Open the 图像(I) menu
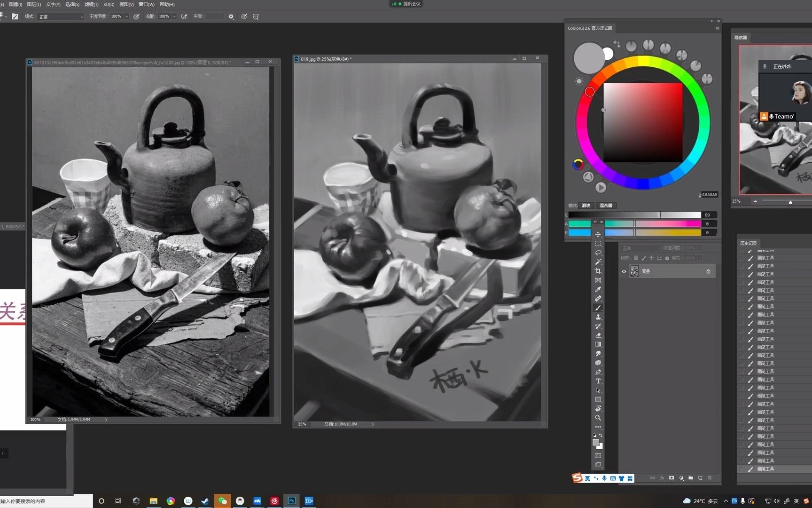The width and height of the screenshot is (812, 508). tap(16, 4)
